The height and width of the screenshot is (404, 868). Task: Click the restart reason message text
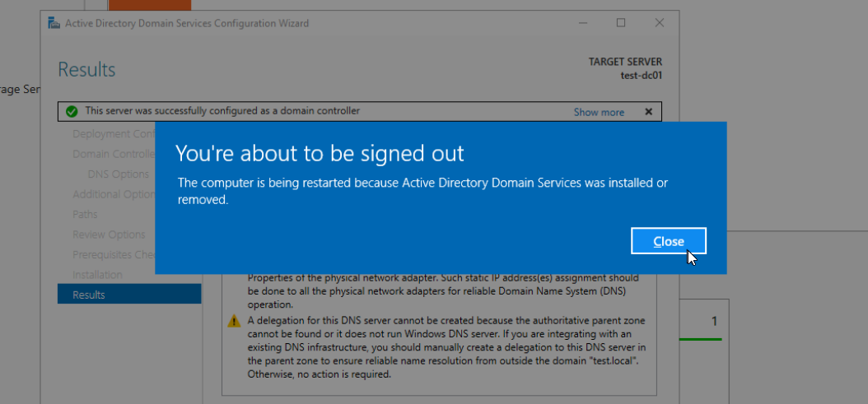tap(422, 191)
